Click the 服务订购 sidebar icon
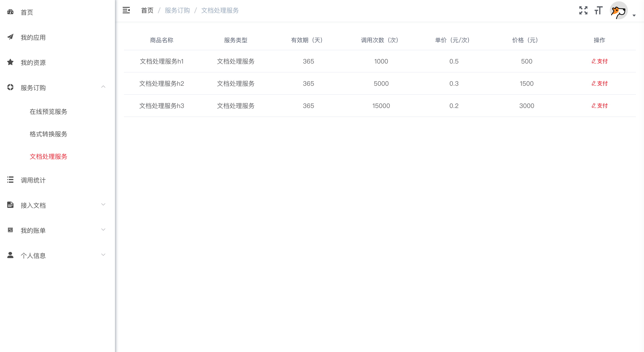 [10, 87]
